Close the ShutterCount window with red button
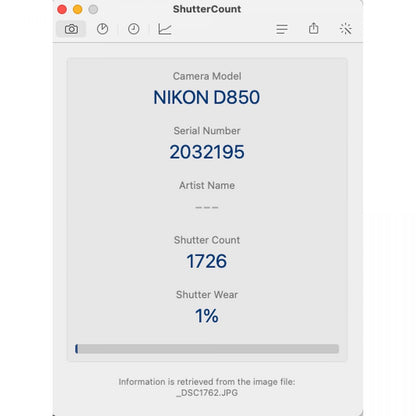The width and height of the screenshot is (416, 416). (x=62, y=9)
